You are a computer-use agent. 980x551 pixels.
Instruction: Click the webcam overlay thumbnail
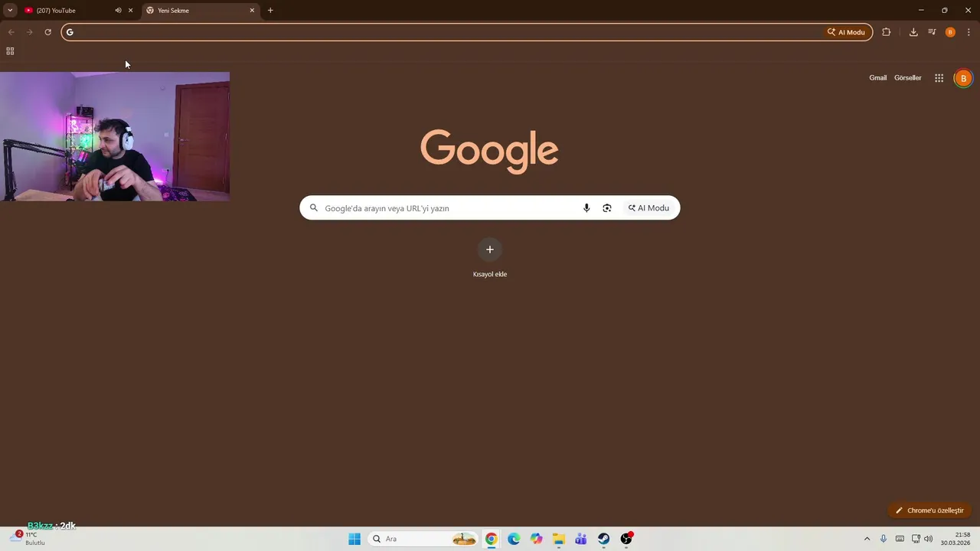[115, 136]
